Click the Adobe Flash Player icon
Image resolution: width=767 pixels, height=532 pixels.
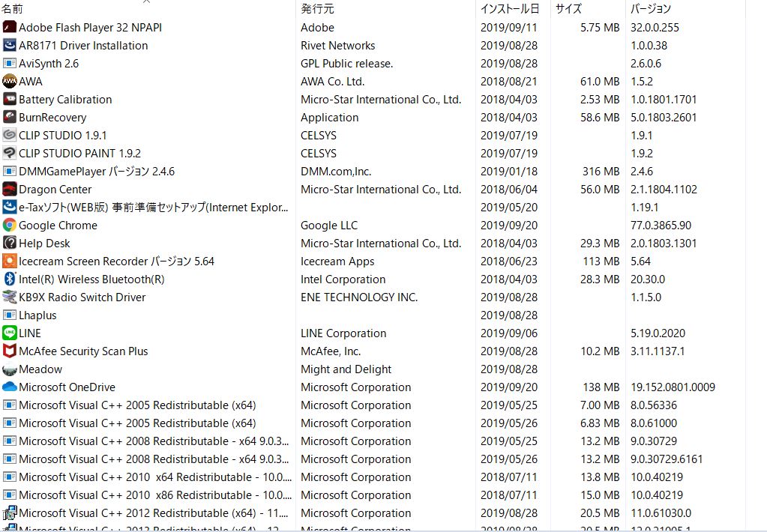(10, 28)
